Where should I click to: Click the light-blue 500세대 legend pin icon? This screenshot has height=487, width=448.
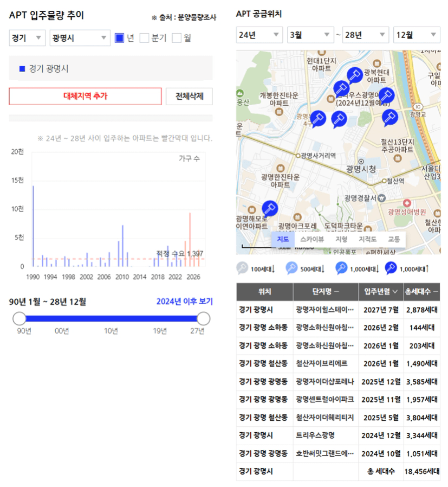pos(291,268)
